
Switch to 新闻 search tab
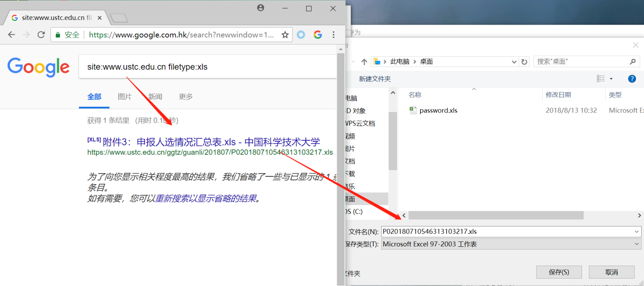tap(155, 97)
